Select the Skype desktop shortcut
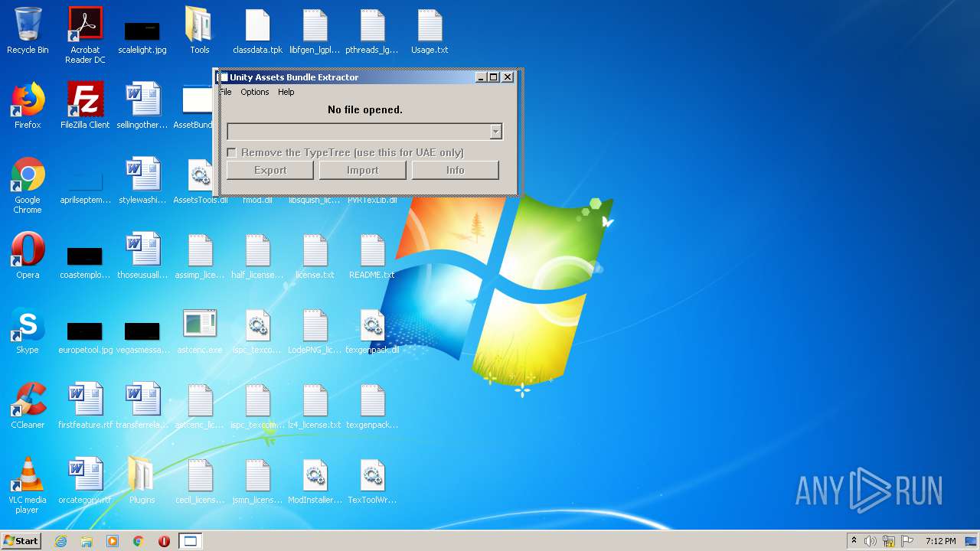 [28, 331]
